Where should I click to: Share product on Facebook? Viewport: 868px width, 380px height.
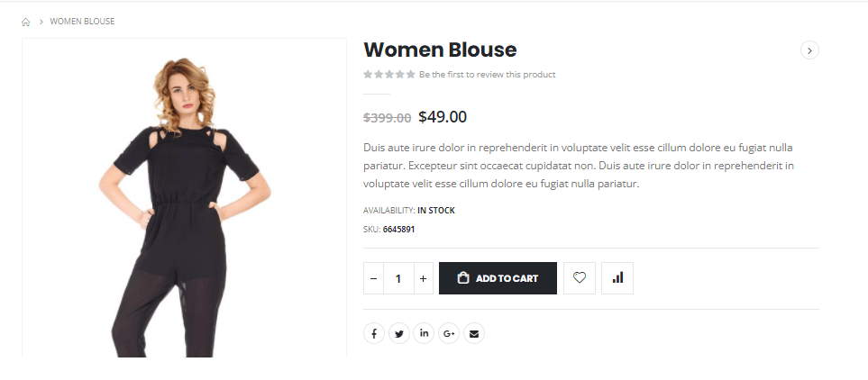(374, 334)
